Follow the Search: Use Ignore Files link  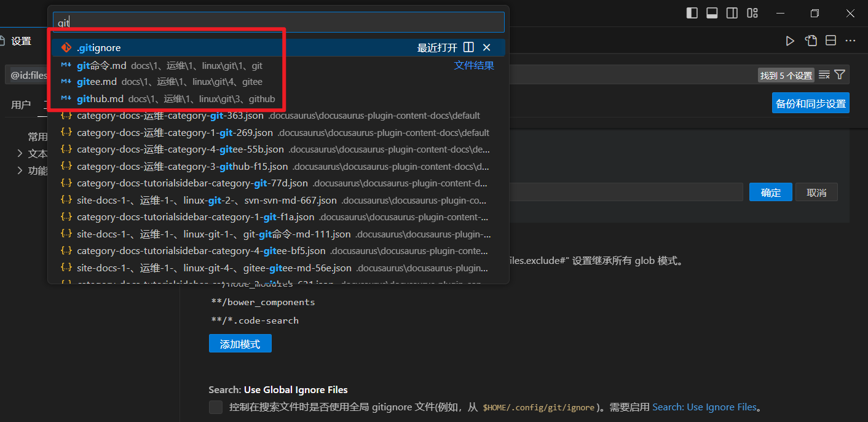(704, 407)
